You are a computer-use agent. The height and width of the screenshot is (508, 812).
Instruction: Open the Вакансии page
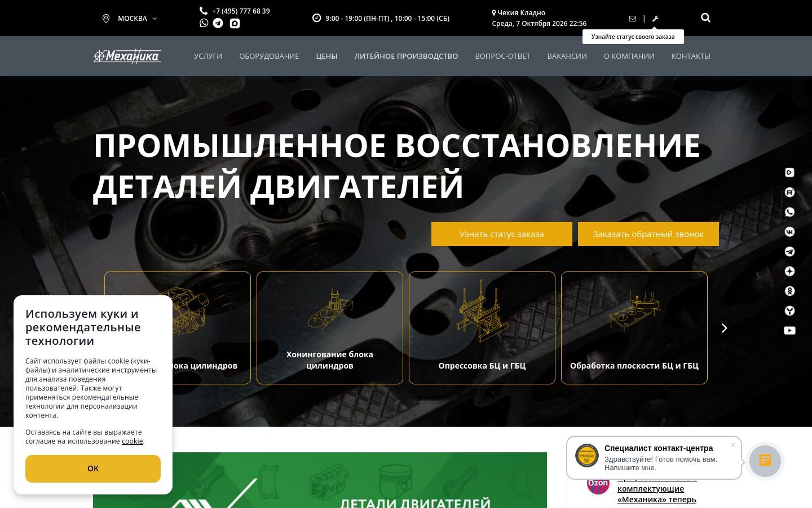pyautogui.click(x=567, y=56)
